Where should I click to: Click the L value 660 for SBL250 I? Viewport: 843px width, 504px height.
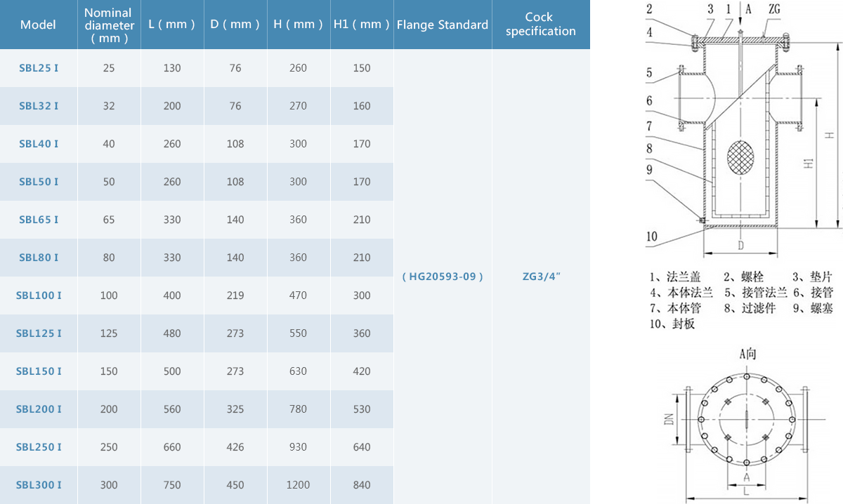click(172, 447)
